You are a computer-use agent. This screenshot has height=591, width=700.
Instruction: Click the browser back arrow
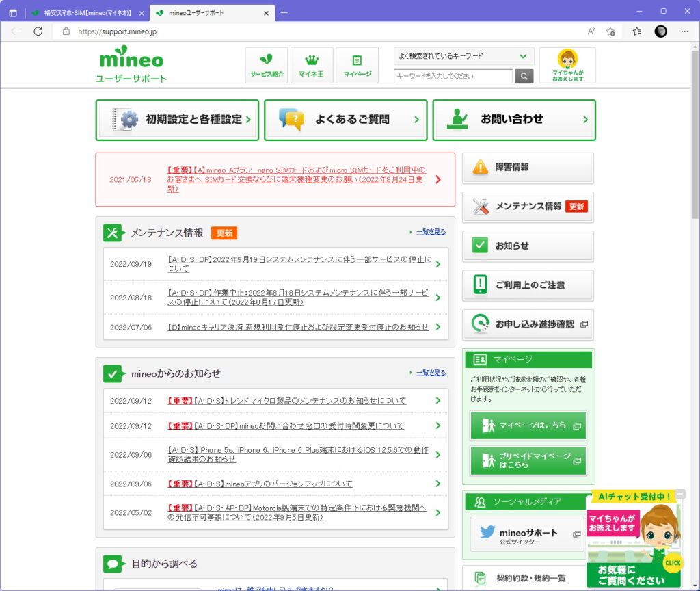(x=15, y=31)
